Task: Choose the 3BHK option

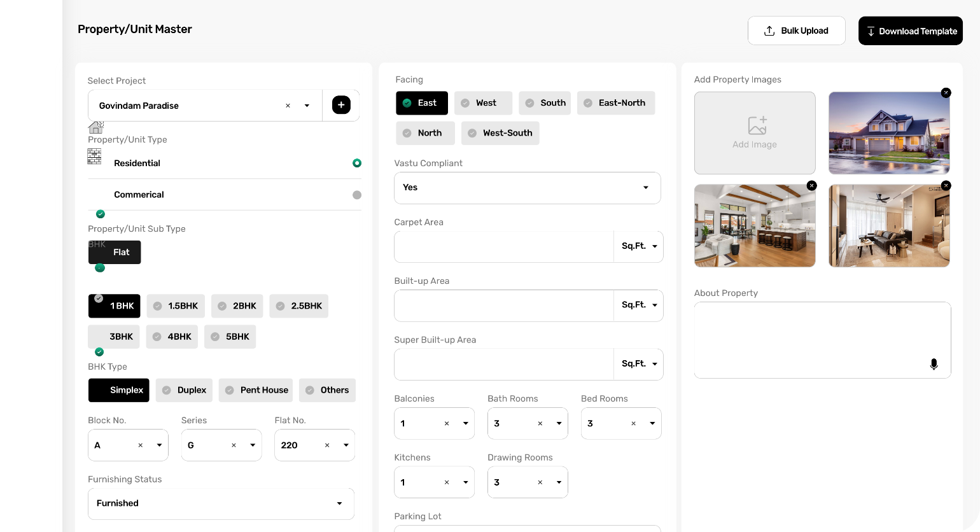Action: (114, 337)
